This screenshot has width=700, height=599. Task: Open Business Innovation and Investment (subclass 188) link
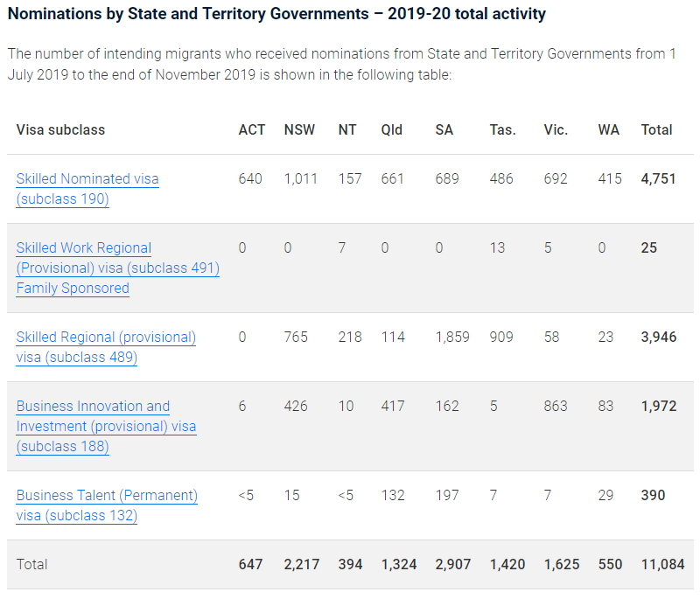click(106, 427)
